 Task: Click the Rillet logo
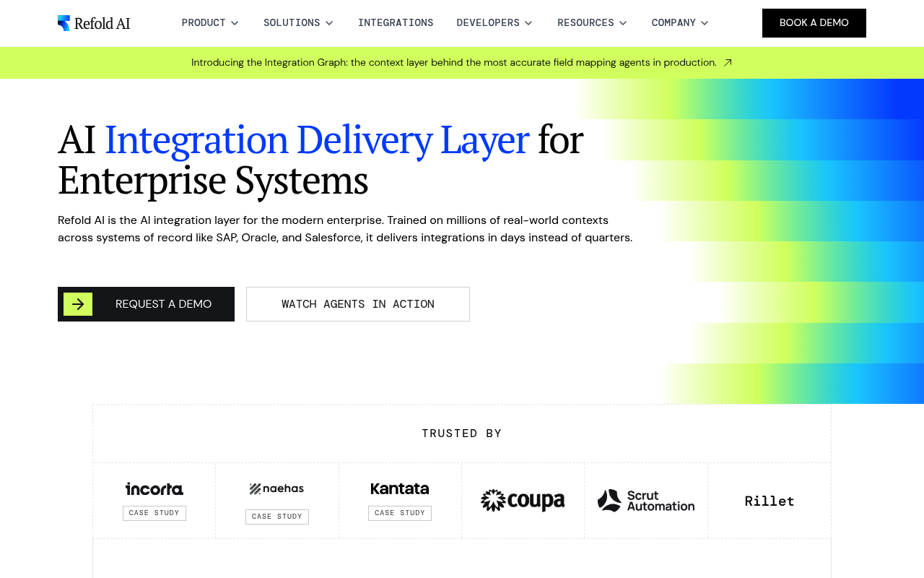pos(770,501)
